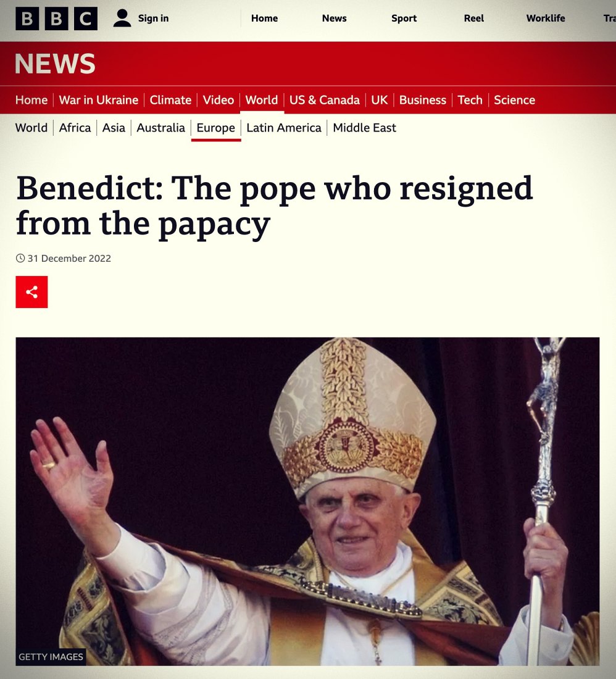
Task: Go to Sport in the top bar
Action: coord(404,18)
